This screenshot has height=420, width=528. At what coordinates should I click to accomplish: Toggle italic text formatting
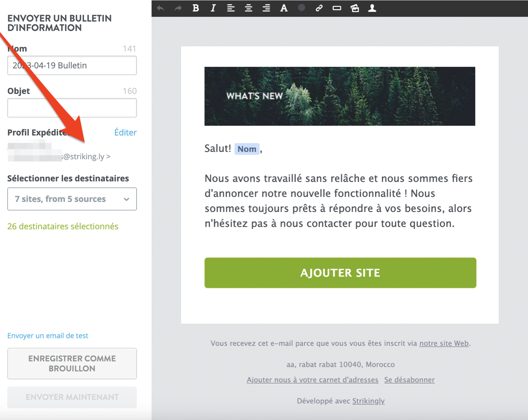213,8
